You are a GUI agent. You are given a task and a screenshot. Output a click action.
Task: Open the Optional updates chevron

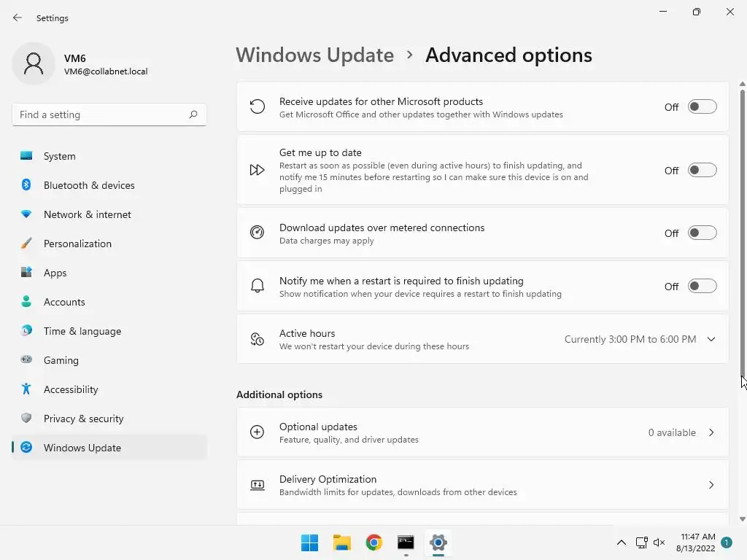click(x=711, y=432)
